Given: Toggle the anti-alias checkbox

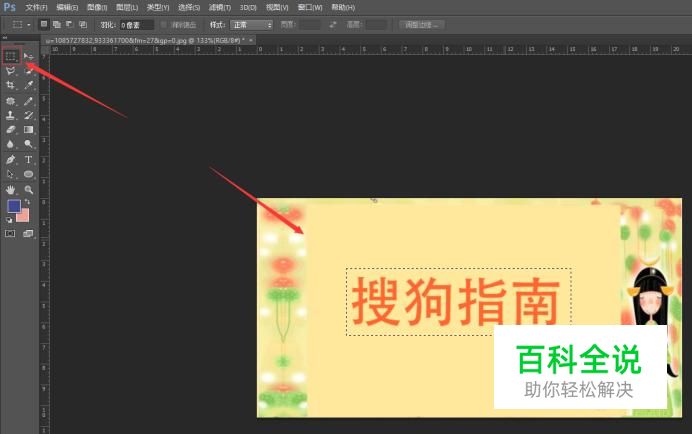Looking at the screenshot, I should coord(164,25).
